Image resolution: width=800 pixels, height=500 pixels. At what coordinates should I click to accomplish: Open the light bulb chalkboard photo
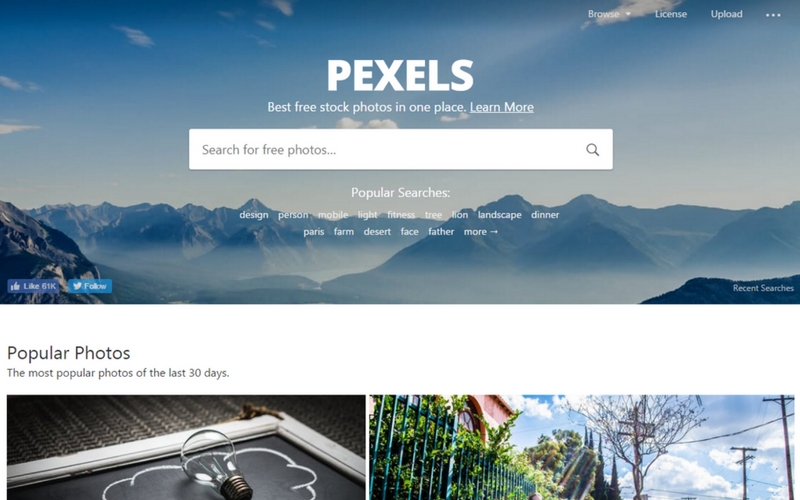click(186, 447)
